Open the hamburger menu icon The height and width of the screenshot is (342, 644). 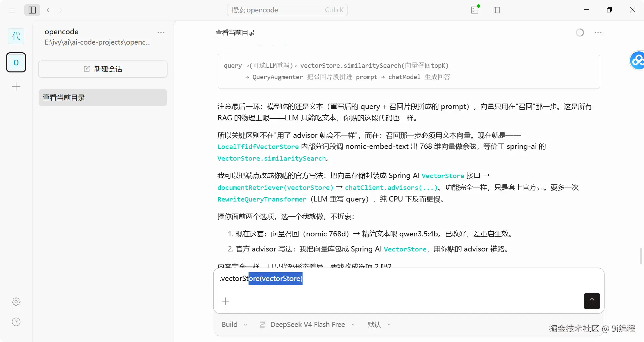[12, 10]
